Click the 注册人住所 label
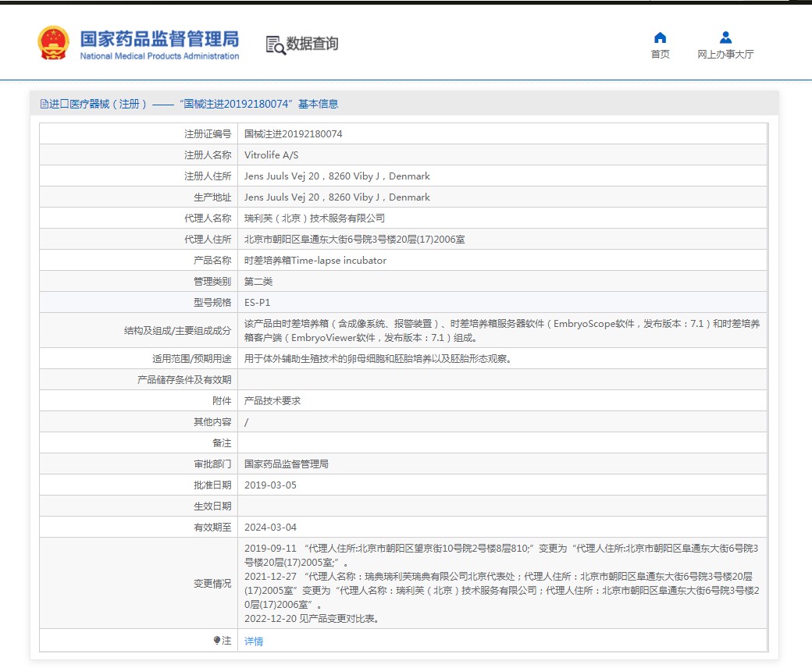Viewport: 812px width, 668px height. point(208,176)
